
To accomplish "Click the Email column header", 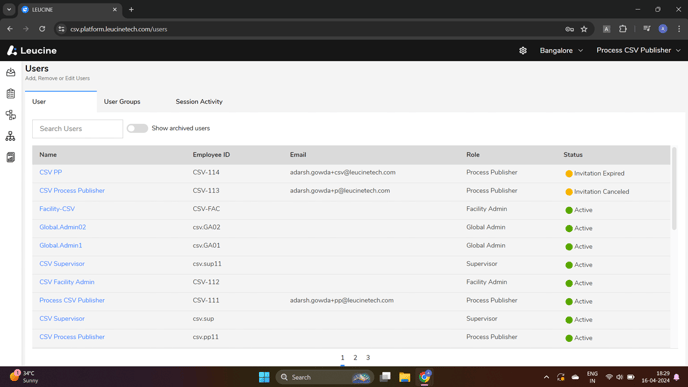I will [x=298, y=155].
